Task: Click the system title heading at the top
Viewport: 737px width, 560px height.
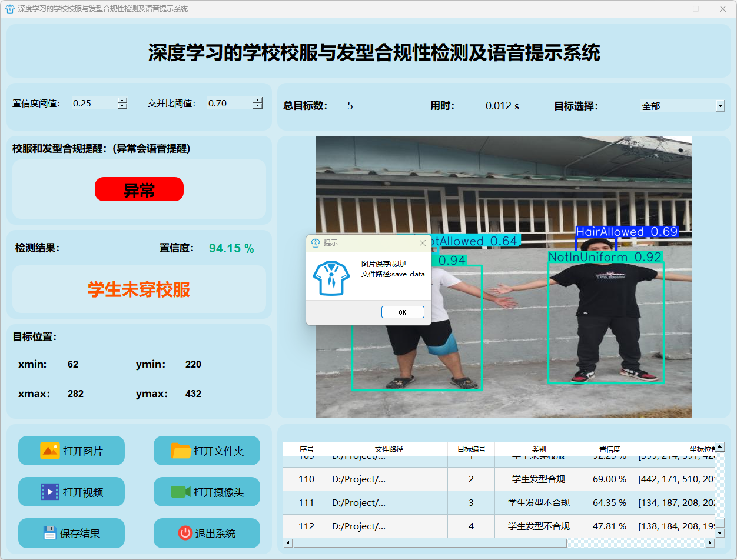Action: pyautogui.click(x=374, y=53)
